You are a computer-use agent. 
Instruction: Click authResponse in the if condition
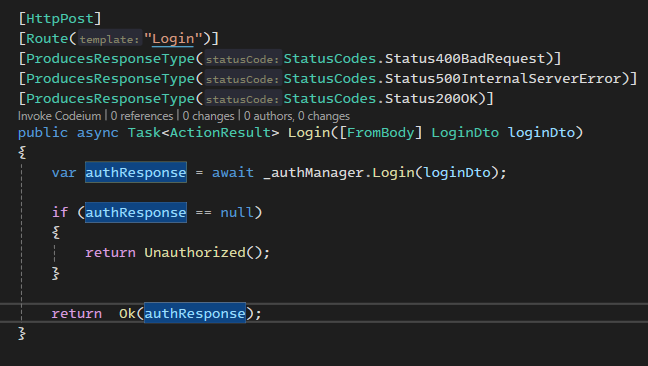pyautogui.click(x=136, y=212)
